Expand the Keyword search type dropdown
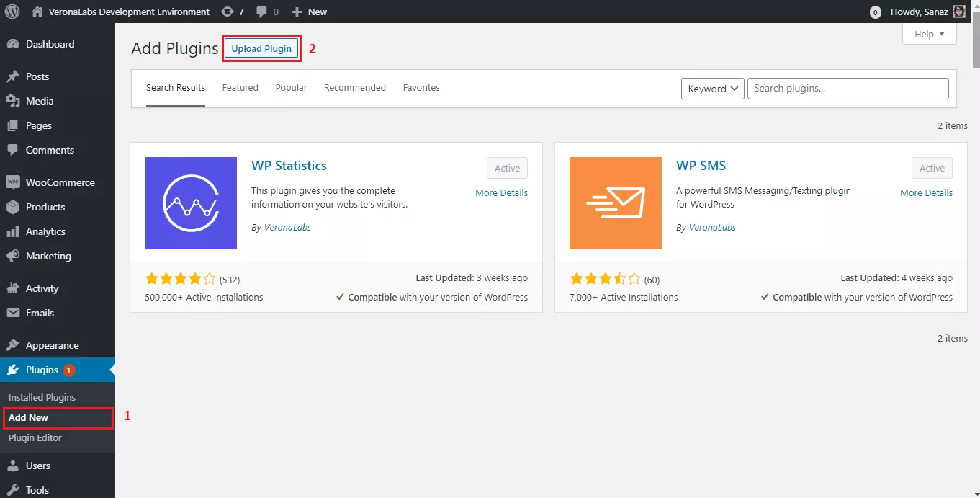Screen dimensions: 980x498 coord(713,89)
